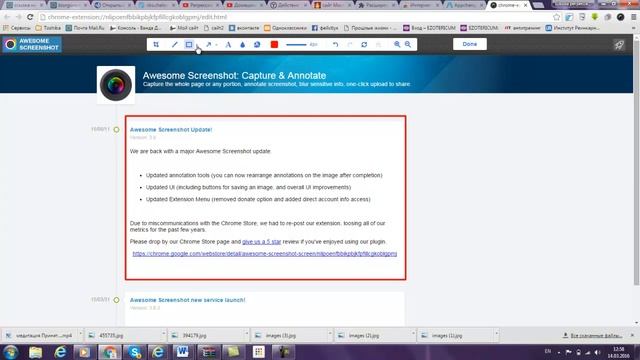Open the arrow tool options dropdown

216,45
